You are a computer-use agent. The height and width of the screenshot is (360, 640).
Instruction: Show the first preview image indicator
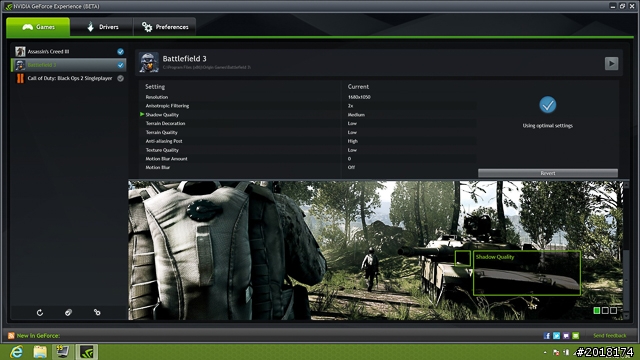597,311
